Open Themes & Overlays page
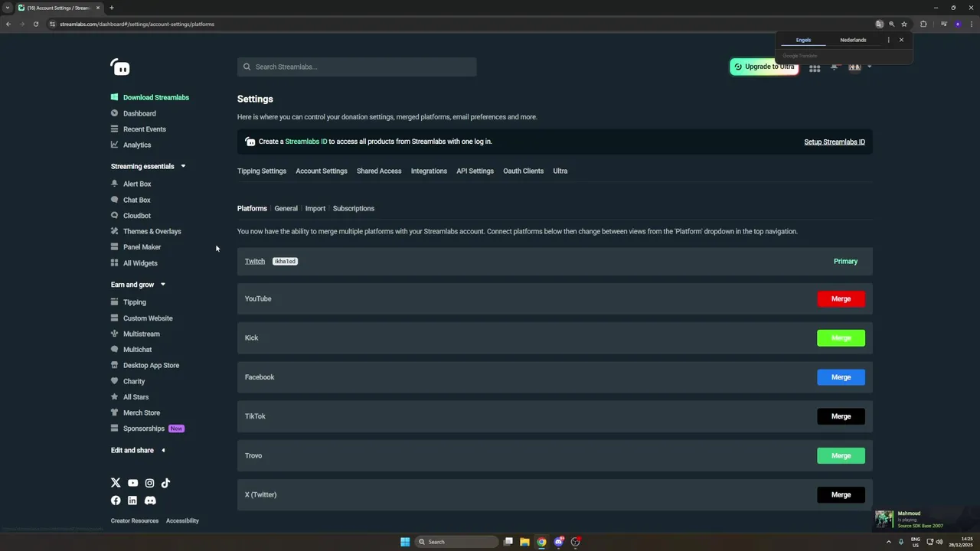Image resolution: width=980 pixels, height=551 pixels. coord(145,231)
